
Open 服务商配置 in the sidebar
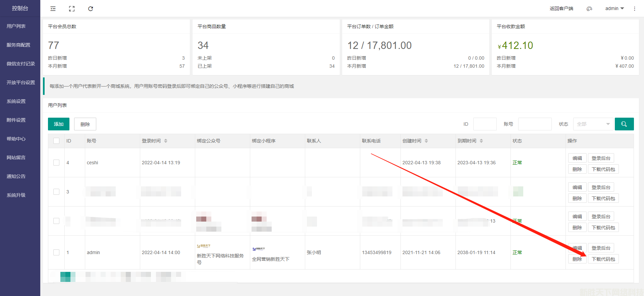[x=18, y=45]
